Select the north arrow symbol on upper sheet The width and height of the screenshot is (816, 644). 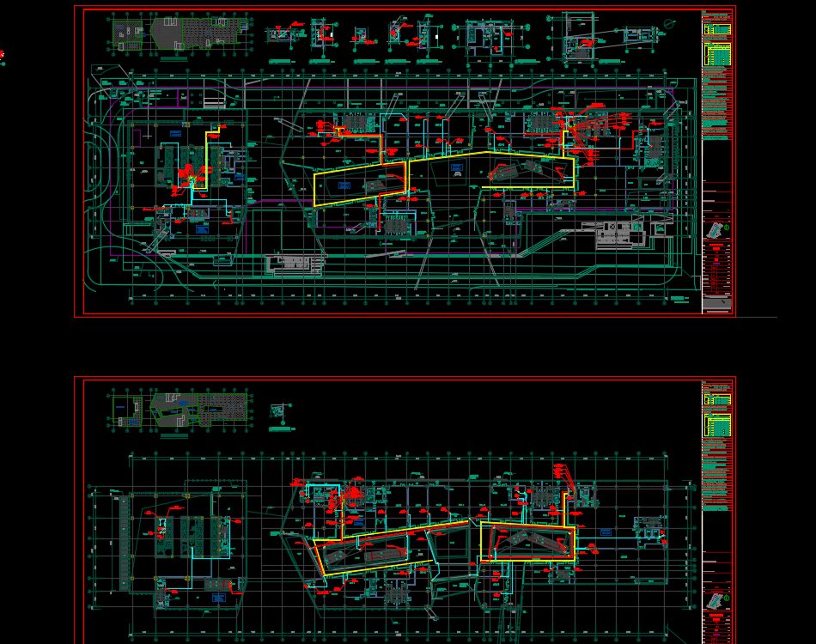pyautogui.click(x=669, y=23)
